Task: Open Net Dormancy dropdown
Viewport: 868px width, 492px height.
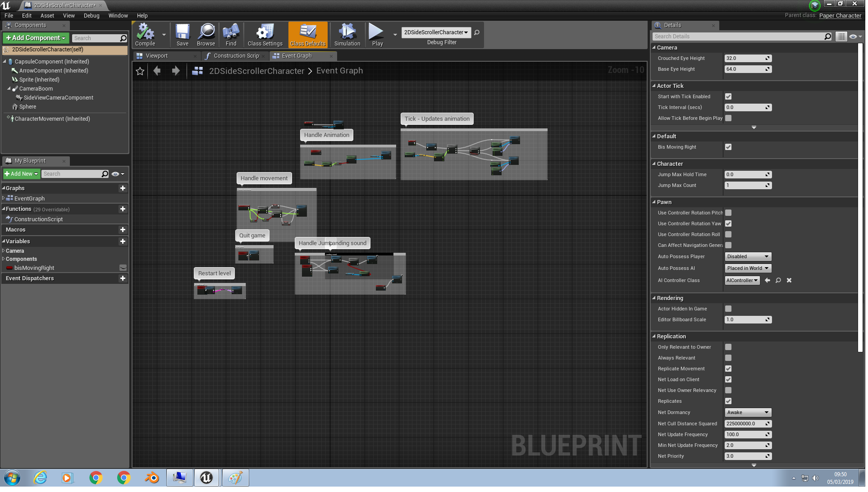Action: pyautogui.click(x=748, y=413)
